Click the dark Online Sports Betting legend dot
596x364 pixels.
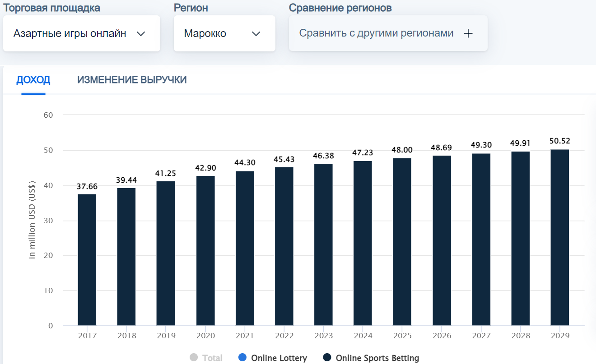327,358
